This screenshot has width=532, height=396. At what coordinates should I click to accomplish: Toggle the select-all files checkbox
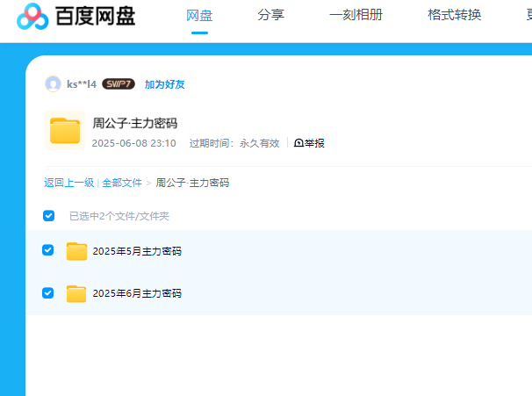(49, 215)
